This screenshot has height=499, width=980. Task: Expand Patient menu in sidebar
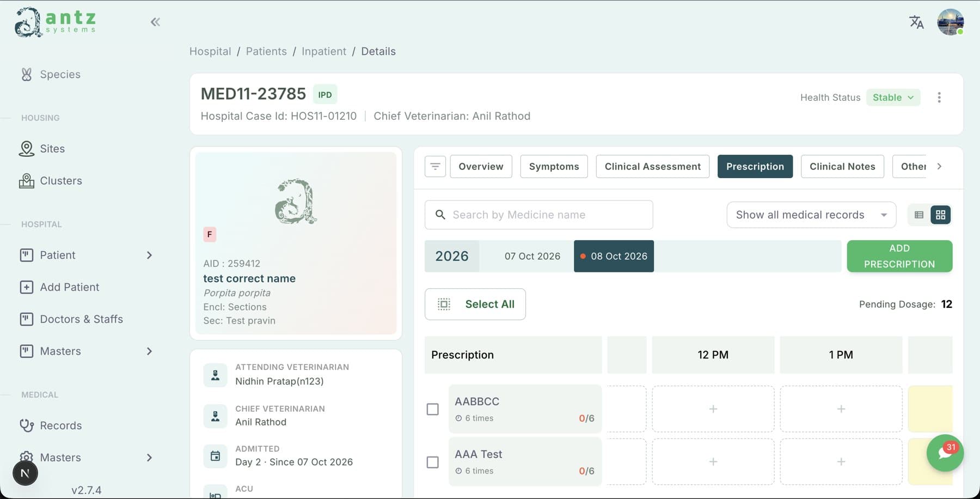click(149, 255)
